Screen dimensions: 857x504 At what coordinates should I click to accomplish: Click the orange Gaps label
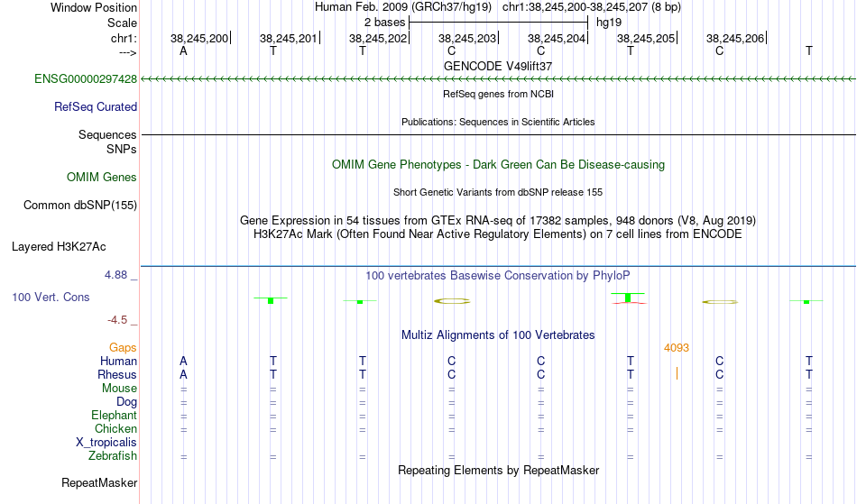(123, 348)
